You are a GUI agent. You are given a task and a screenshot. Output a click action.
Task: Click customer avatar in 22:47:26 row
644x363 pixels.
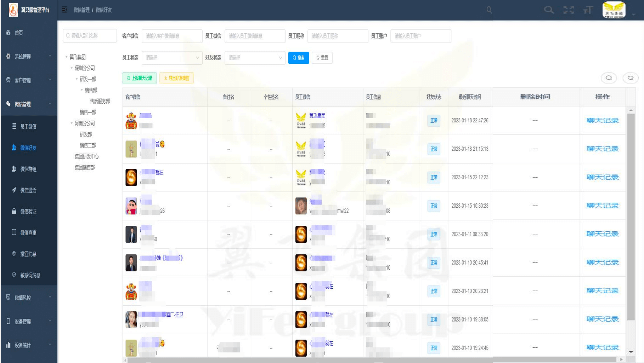tap(131, 121)
